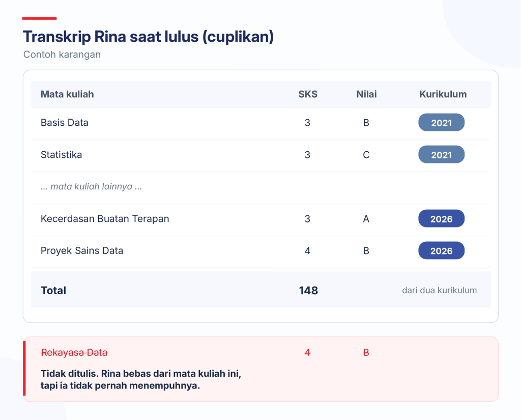Viewport: 521px width, 420px height.
Task: Click the 'Nilai' column header
Action: [x=366, y=94]
